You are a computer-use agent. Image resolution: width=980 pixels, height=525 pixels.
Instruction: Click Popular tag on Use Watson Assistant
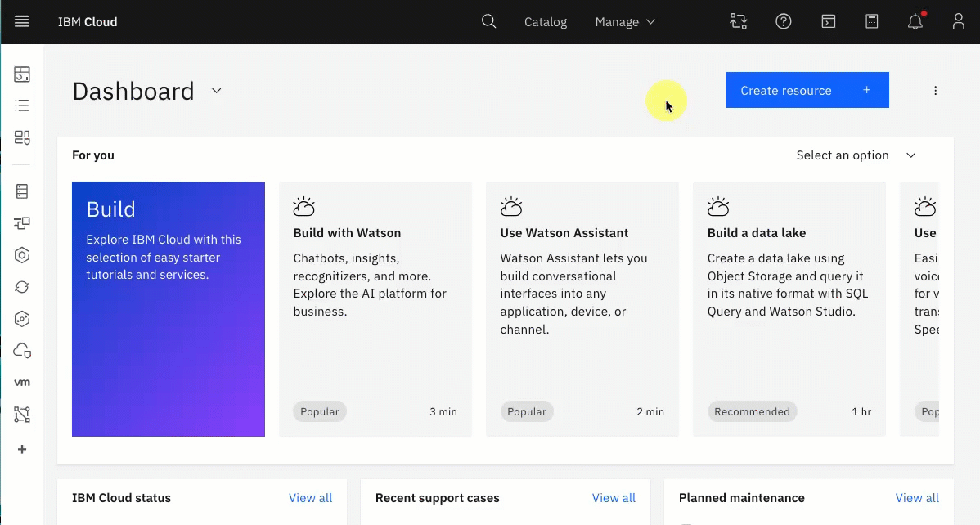click(x=526, y=411)
